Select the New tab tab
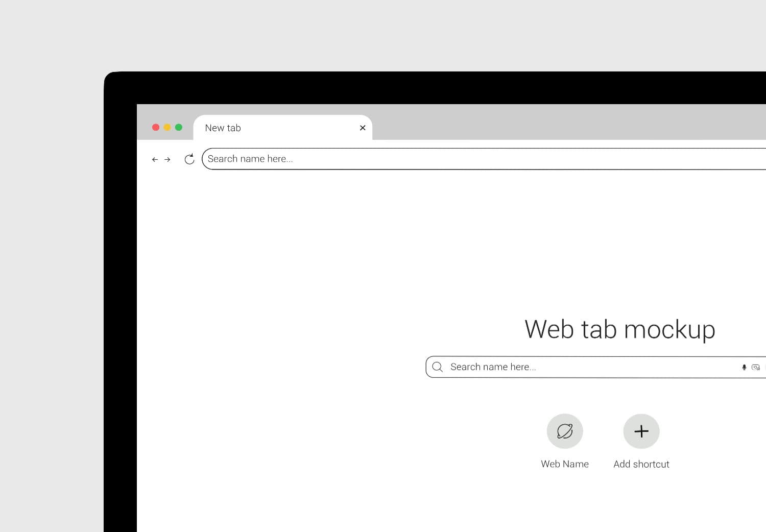766x532 pixels. 283,128
